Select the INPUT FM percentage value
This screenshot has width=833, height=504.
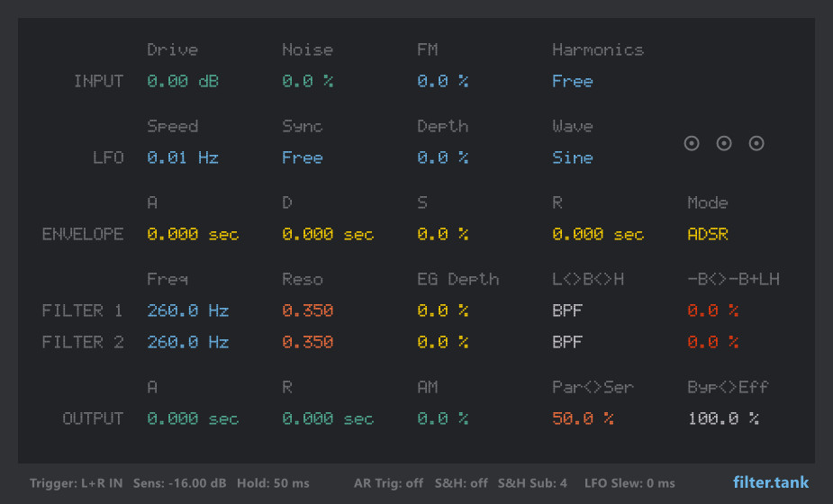click(442, 81)
